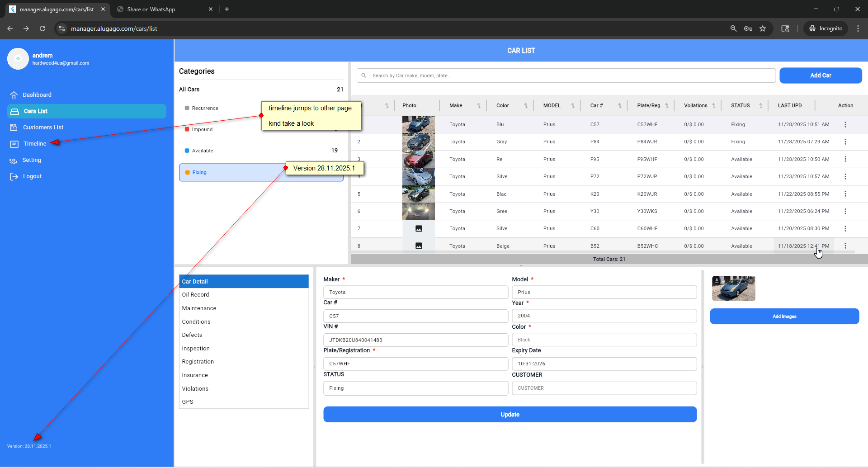Click the Setting gear icon

point(14,161)
